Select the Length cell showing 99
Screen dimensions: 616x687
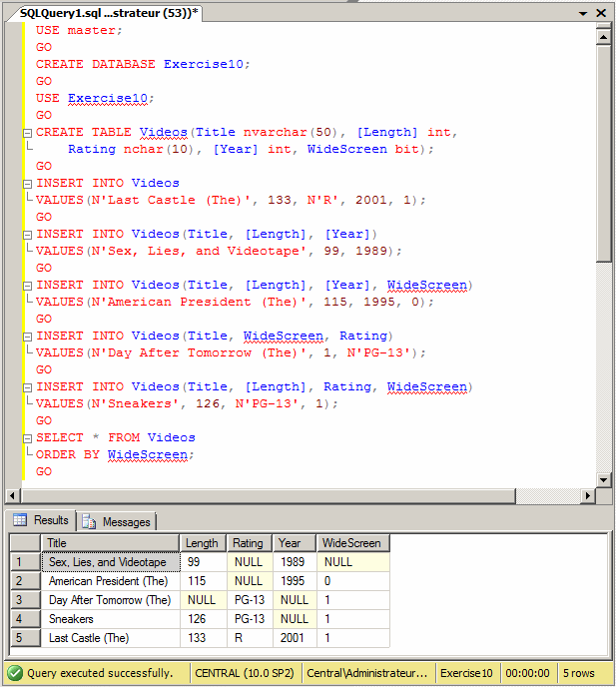click(204, 562)
